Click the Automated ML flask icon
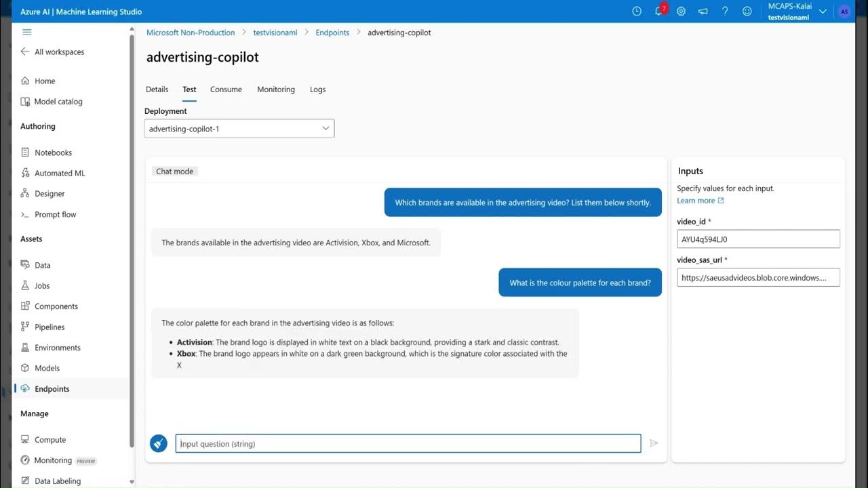The width and height of the screenshot is (868, 488). click(x=25, y=173)
